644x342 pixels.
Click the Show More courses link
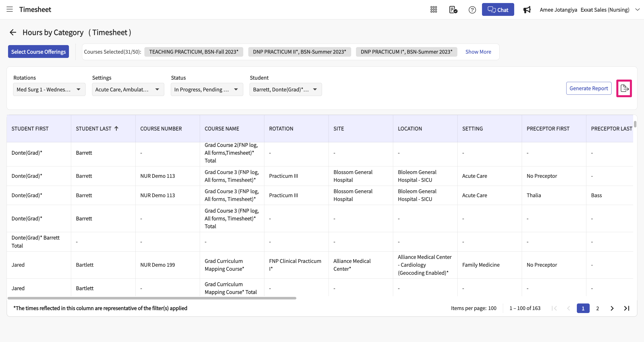(x=478, y=52)
